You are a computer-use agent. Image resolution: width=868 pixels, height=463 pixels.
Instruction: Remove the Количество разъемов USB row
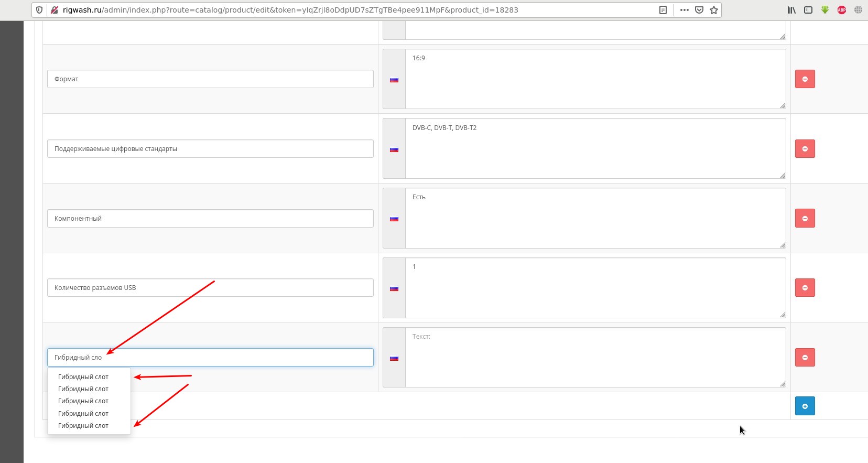point(805,288)
